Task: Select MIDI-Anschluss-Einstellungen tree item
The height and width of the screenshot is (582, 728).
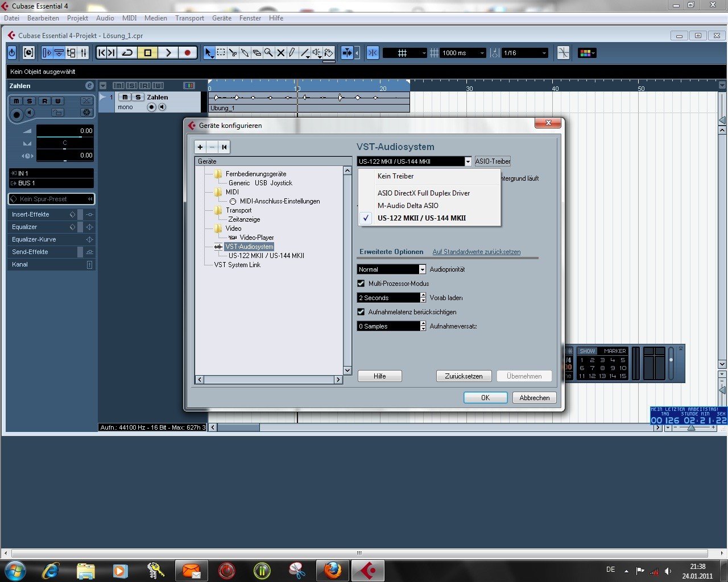Action: (x=280, y=201)
